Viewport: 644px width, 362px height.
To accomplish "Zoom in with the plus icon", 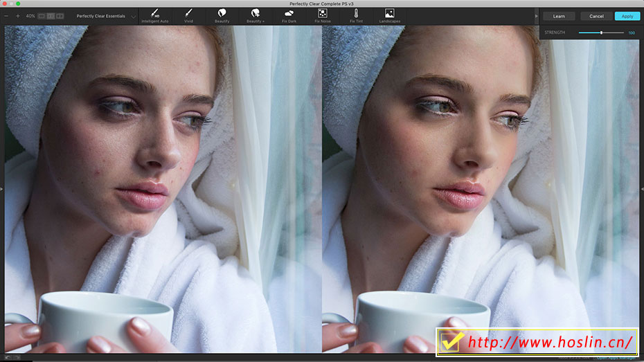I will 18,16.
